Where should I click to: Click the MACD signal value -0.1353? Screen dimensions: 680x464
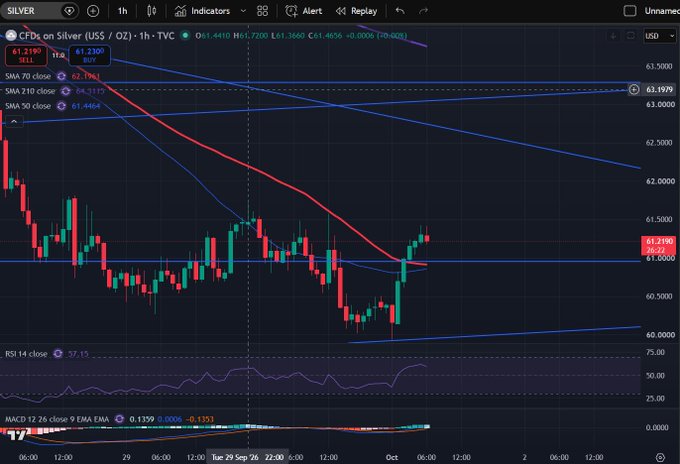[199, 419]
